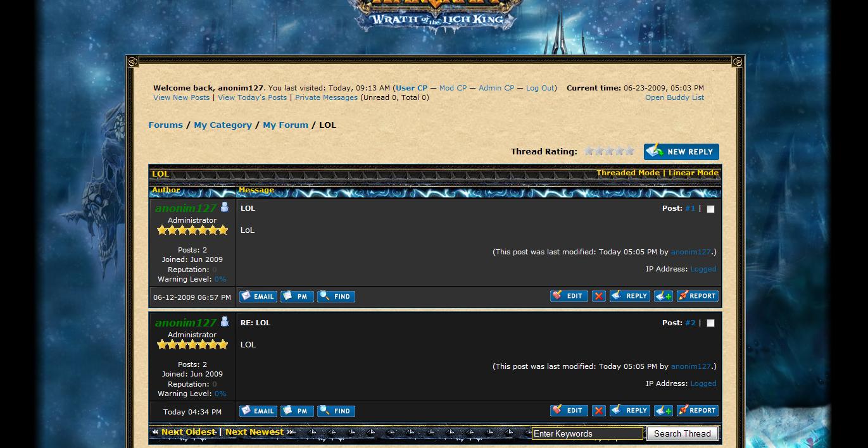Go to My Forum breadcrumb

tap(286, 125)
